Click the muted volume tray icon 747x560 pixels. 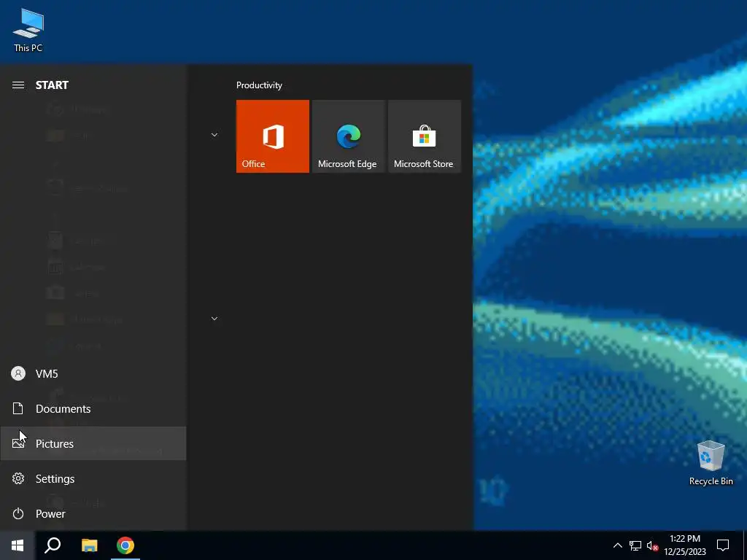(652, 545)
